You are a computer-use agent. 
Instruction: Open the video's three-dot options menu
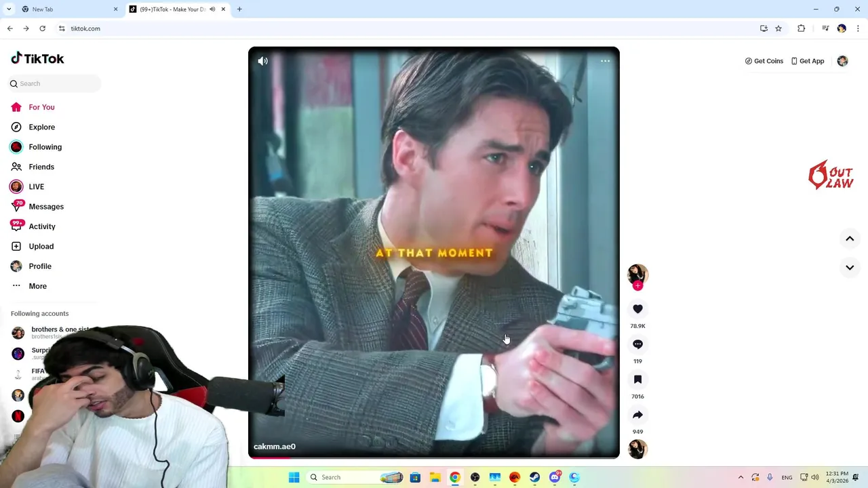(x=605, y=61)
